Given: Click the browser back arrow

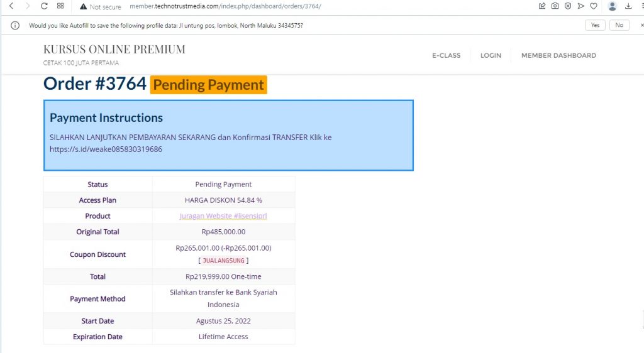Looking at the screenshot, I should click(x=11, y=6).
